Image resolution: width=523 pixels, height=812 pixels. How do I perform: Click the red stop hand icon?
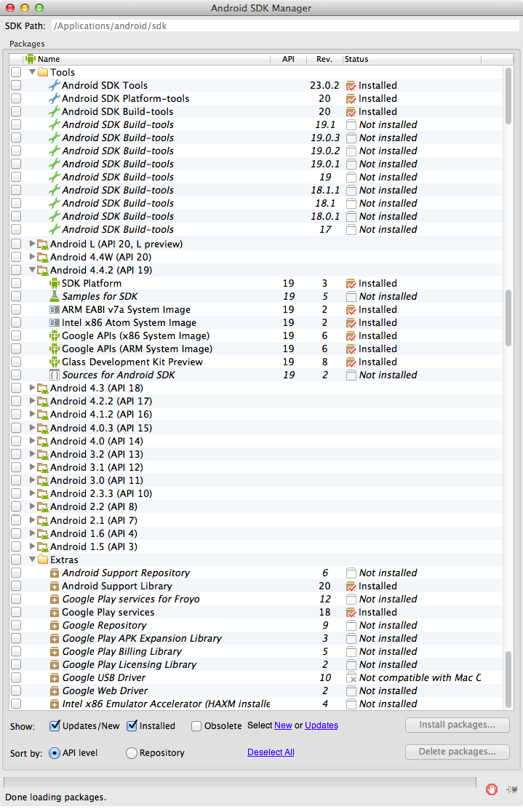[x=492, y=789]
